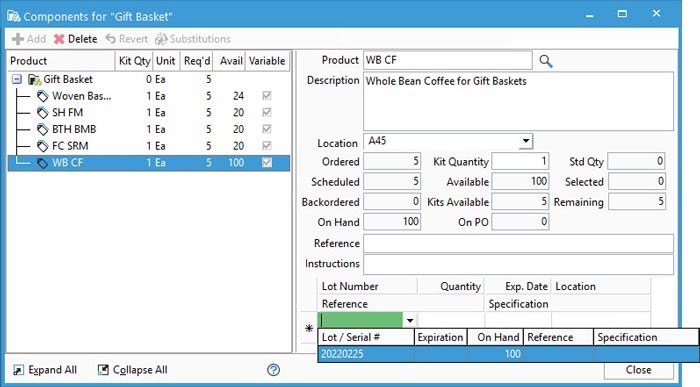Click the Reference input field
Image resolution: width=700 pixels, height=387 pixels.
point(518,244)
